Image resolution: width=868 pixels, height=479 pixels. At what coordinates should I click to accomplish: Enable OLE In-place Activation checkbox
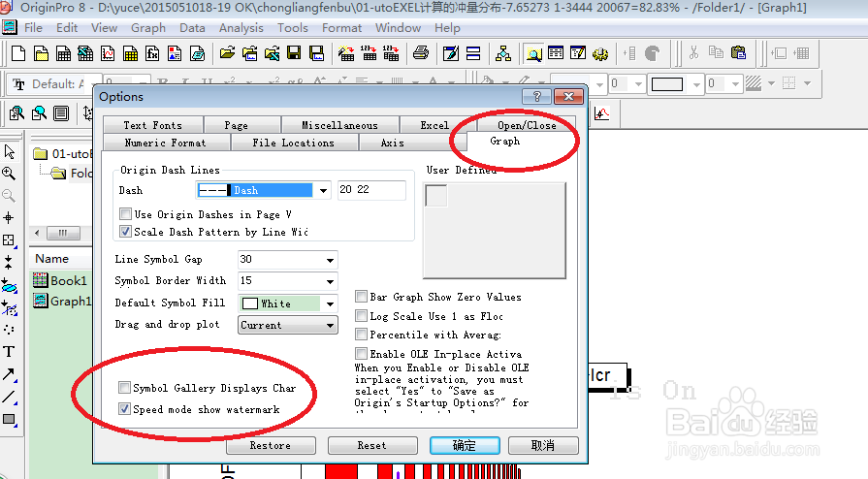tap(361, 353)
